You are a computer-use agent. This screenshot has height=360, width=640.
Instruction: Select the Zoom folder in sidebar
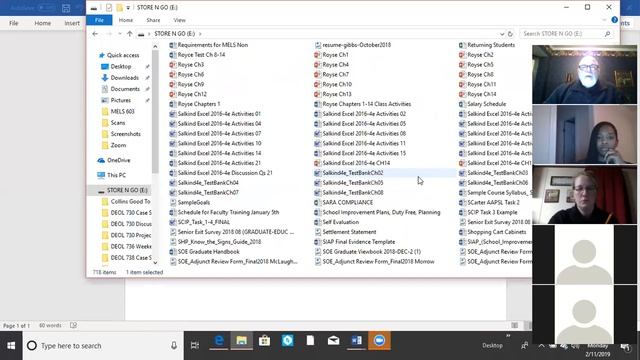(x=118, y=145)
